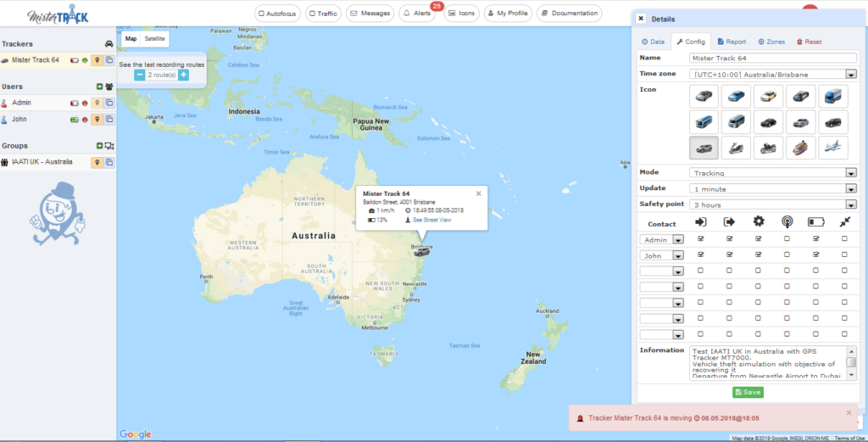Select the blue truck tracker icon

832,97
